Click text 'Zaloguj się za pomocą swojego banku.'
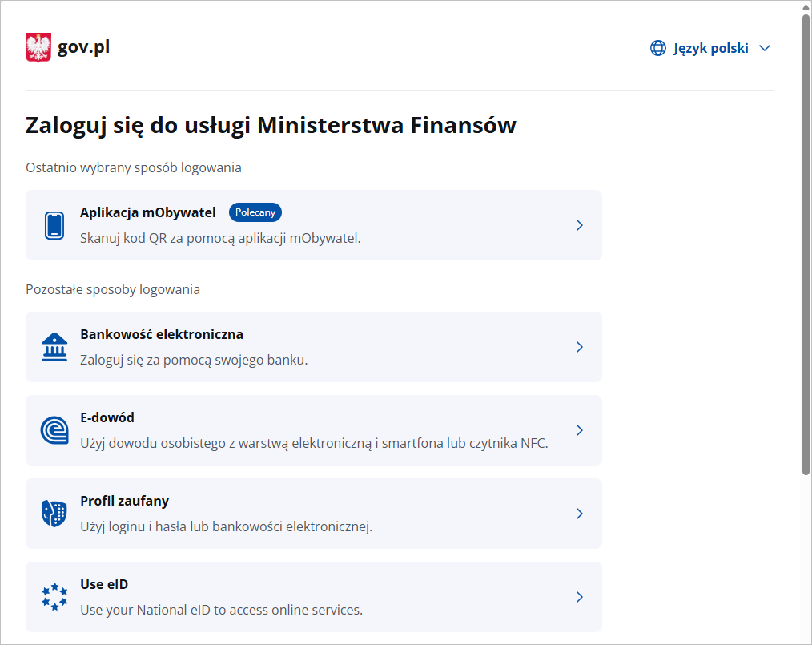 click(x=194, y=360)
